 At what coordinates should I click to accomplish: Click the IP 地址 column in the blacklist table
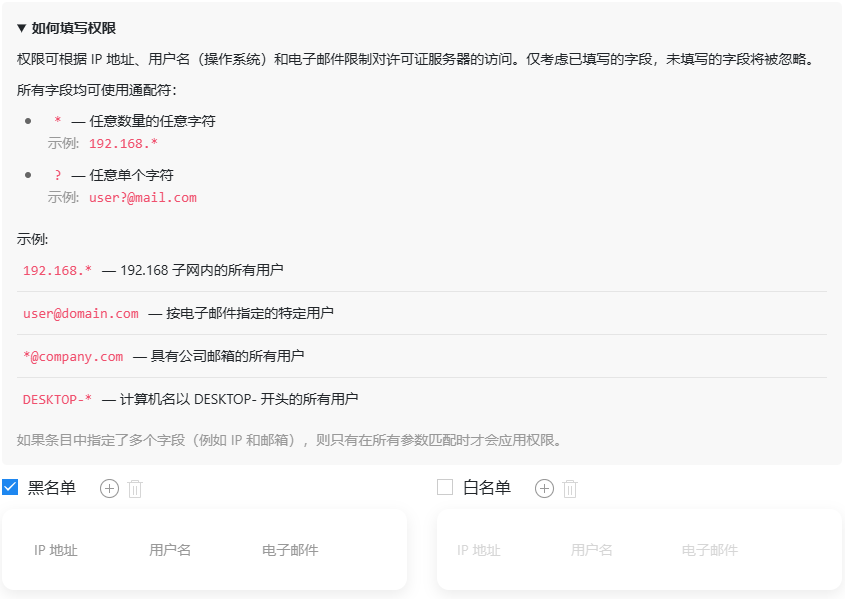56,550
